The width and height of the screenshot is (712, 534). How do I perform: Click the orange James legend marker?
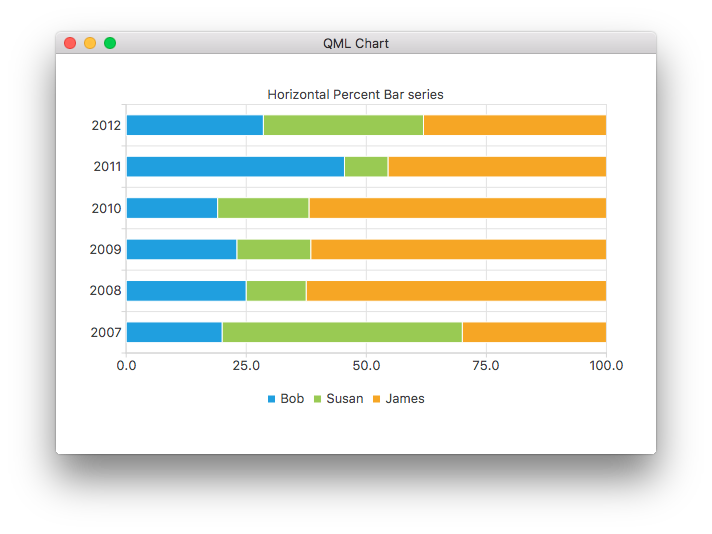[377, 399]
